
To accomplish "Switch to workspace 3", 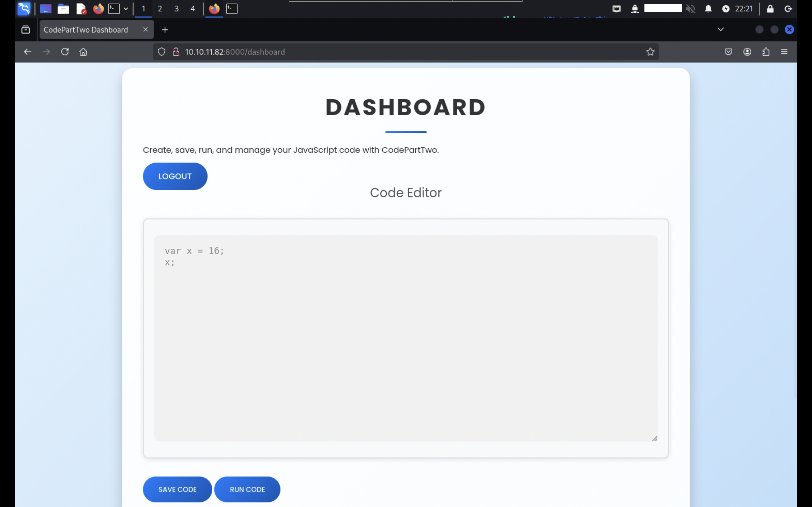I will point(176,9).
